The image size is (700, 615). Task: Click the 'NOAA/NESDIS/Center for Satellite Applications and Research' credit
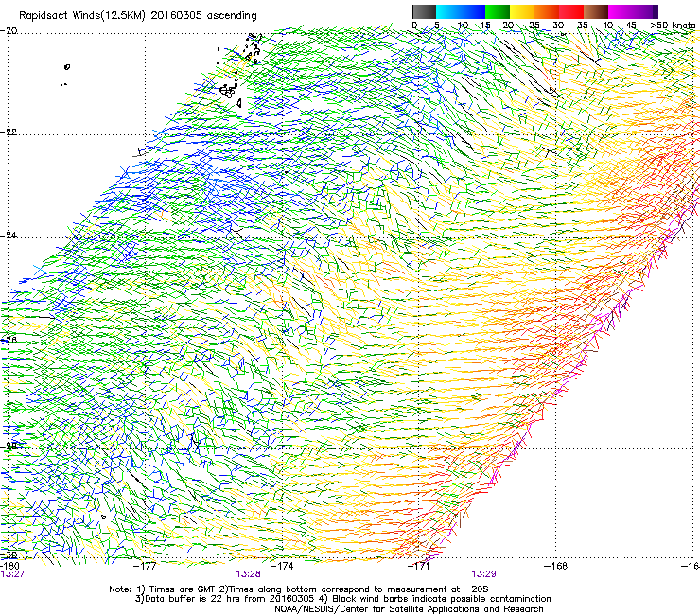coord(409,609)
